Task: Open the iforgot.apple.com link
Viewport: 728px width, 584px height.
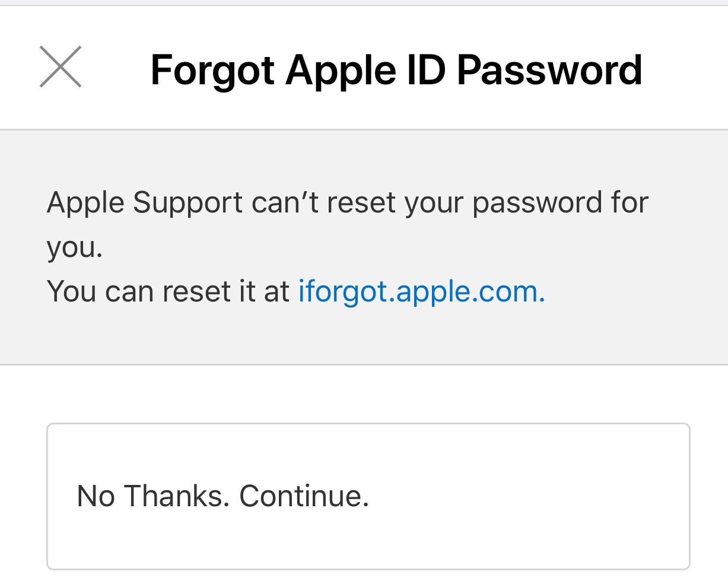Action: (421, 291)
